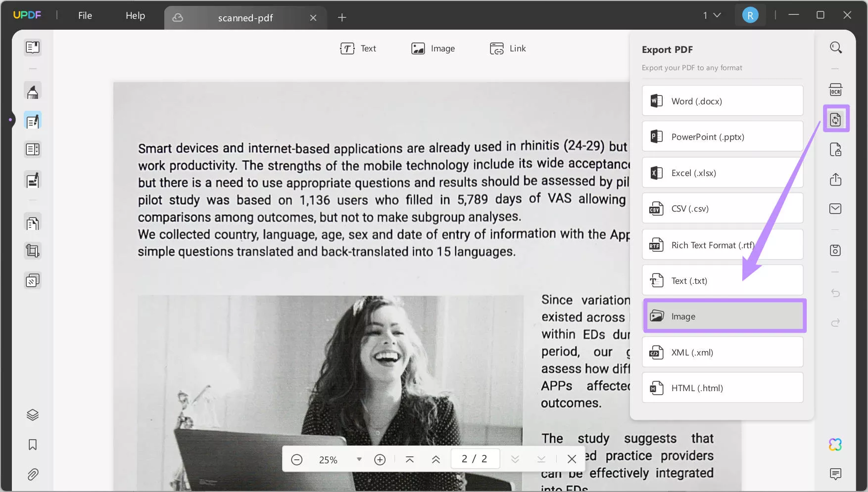868x492 pixels.
Task: Export to XML (.xml)
Action: 723,352
